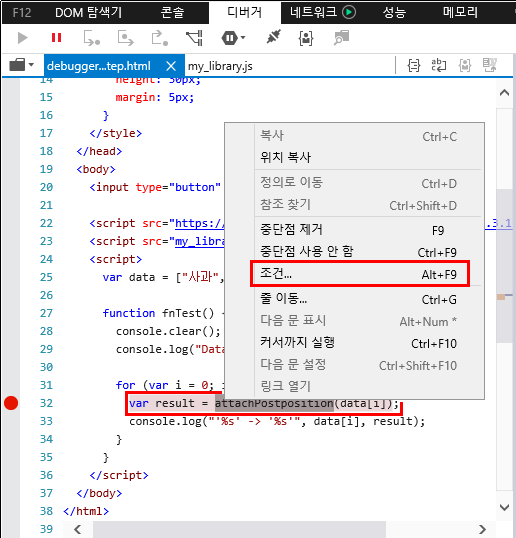The width and height of the screenshot is (516, 538).
Task: Click the Break on new worker icon
Action: (195, 38)
